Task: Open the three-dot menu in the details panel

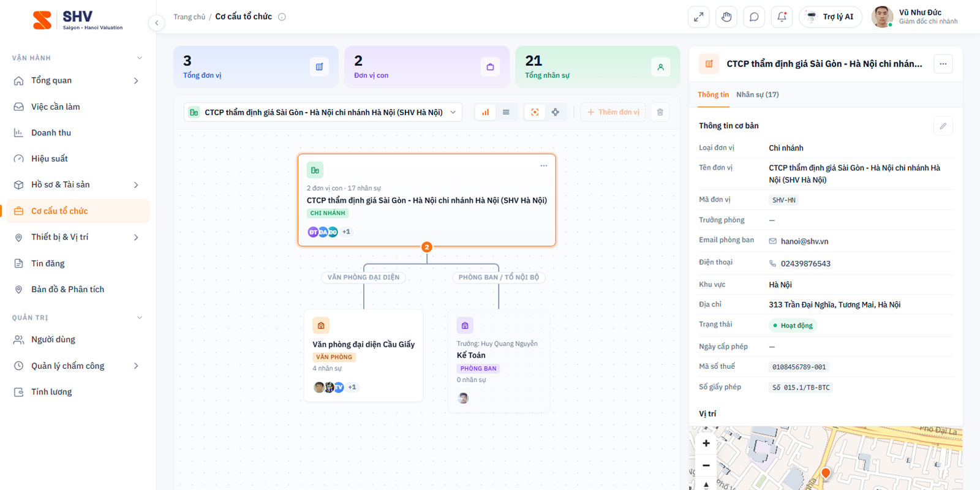Action: 943,64
